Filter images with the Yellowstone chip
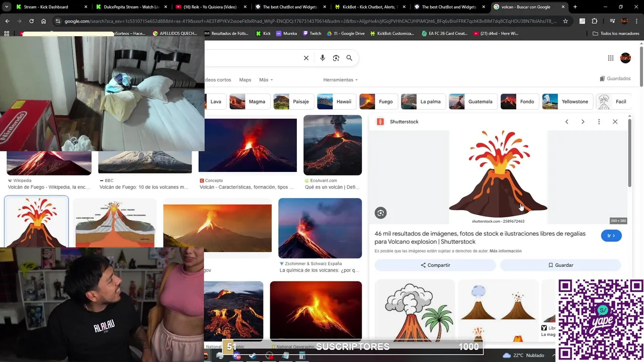 click(567, 102)
